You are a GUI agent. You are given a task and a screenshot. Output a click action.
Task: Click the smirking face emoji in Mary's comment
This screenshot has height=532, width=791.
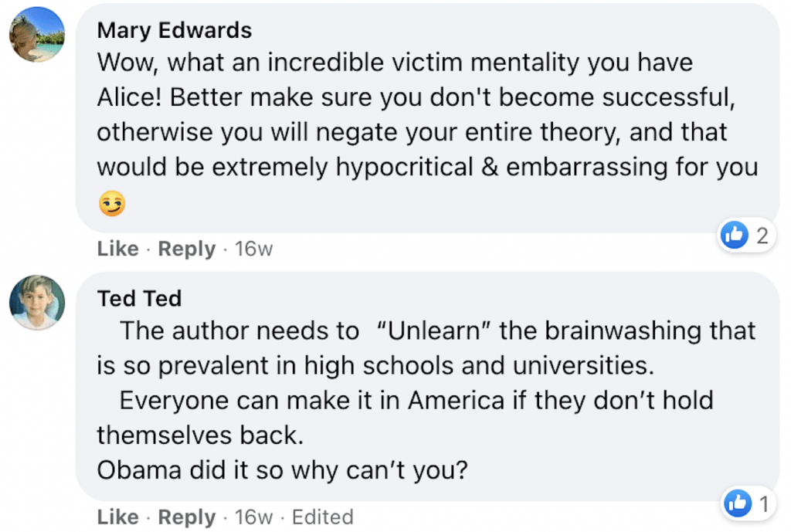coord(112,204)
